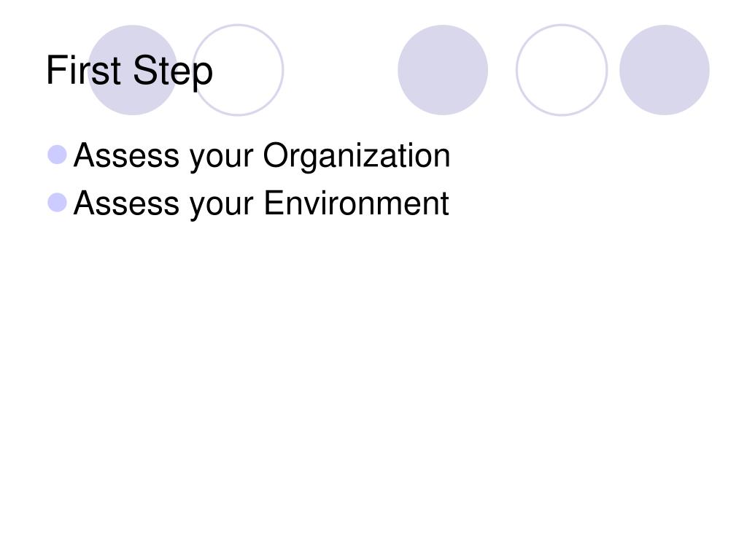The width and height of the screenshot is (747, 560).
Task: Click the capital "E" of Environment
Action: click(x=274, y=203)
